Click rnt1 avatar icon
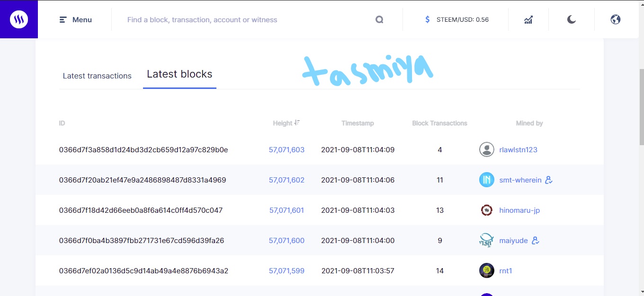The image size is (644, 296). click(487, 270)
